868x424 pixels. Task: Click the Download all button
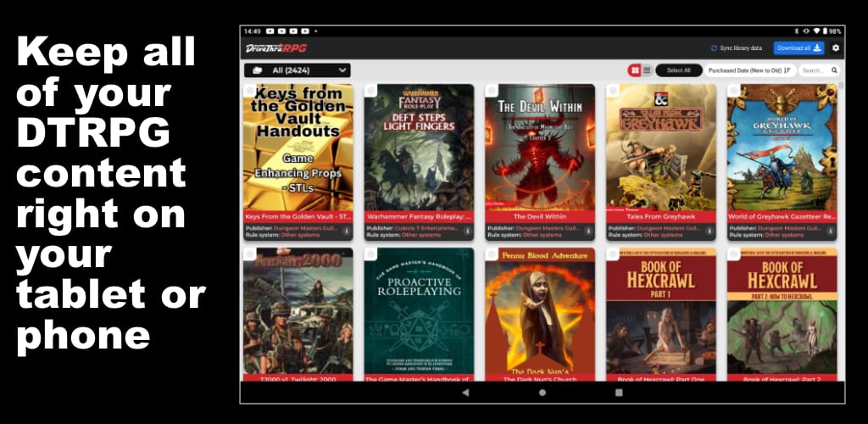coord(798,48)
